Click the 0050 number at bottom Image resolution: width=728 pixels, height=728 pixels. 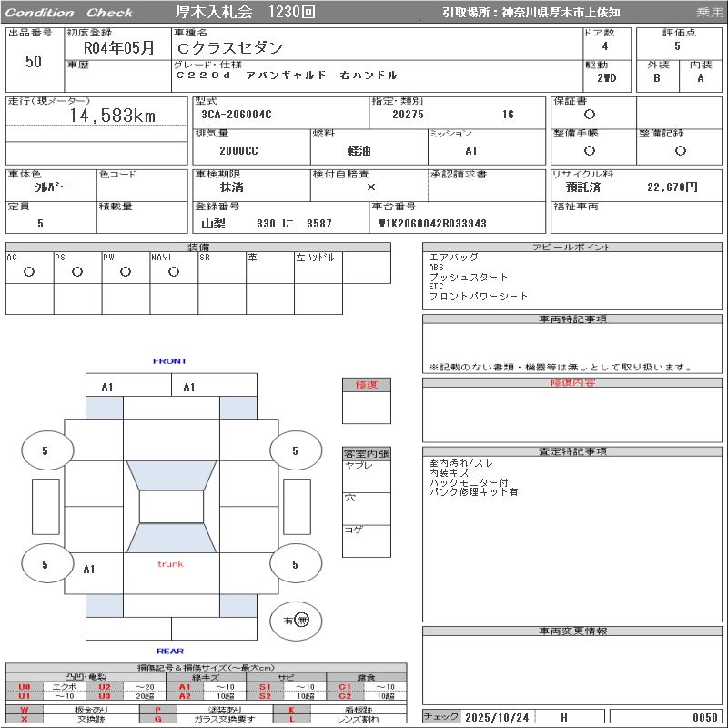(704, 717)
